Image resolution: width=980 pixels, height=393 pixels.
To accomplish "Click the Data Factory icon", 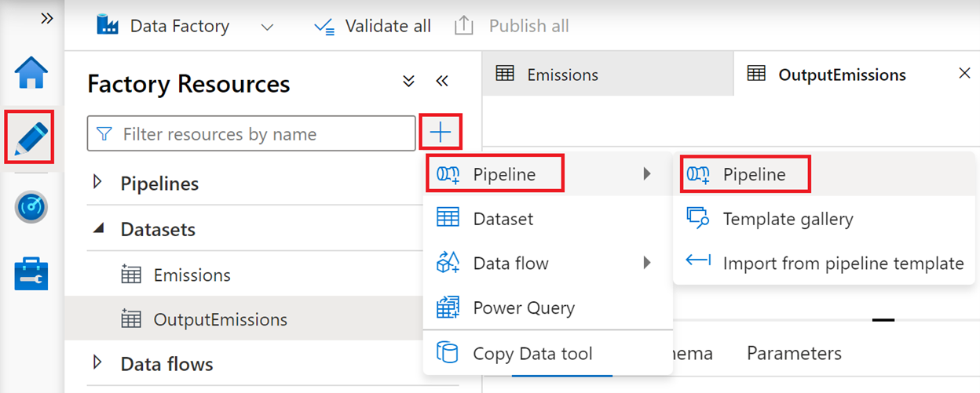I will (x=108, y=25).
